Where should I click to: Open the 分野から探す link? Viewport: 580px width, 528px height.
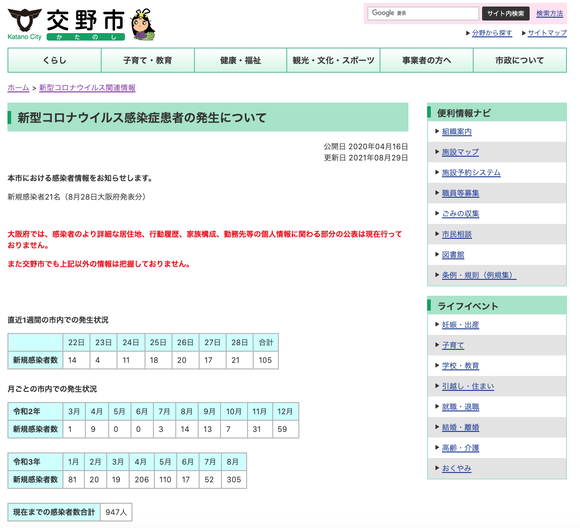pyautogui.click(x=492, y=33)
